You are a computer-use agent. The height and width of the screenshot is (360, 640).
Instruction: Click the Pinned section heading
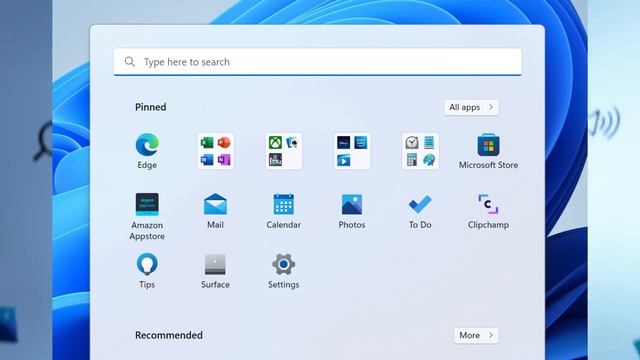[x=151, y=107]
